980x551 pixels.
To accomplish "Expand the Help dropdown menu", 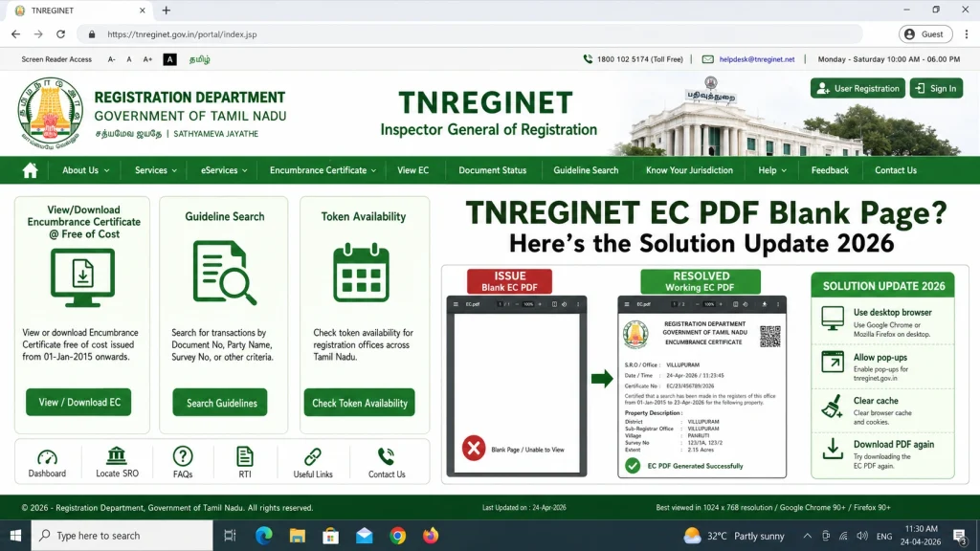I will (x=772, y=170).
